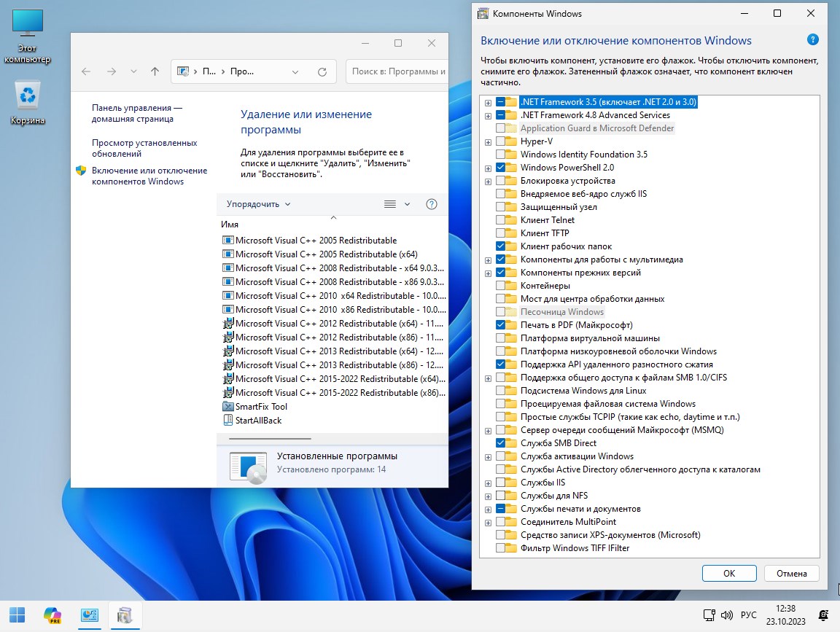Open help in Programs window toolbar
Image resolution: width=840 pixels, height=632 pixels.
click(x=431, y=204)
